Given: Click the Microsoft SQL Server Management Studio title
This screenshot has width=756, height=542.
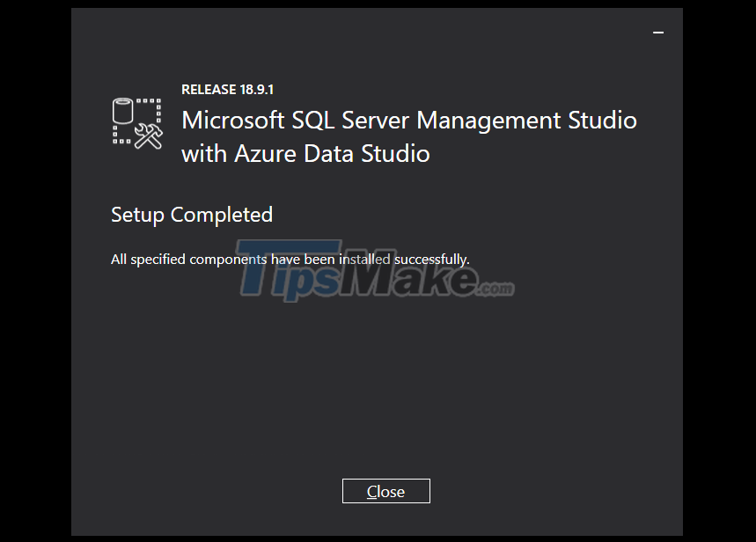Looking at the screenshot, I should click(408, 120).
